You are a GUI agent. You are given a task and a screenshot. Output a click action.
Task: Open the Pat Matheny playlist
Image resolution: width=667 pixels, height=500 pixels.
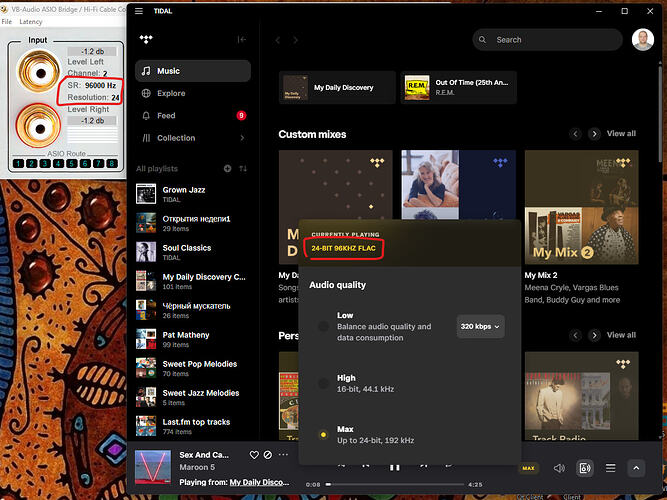[191, 339]
